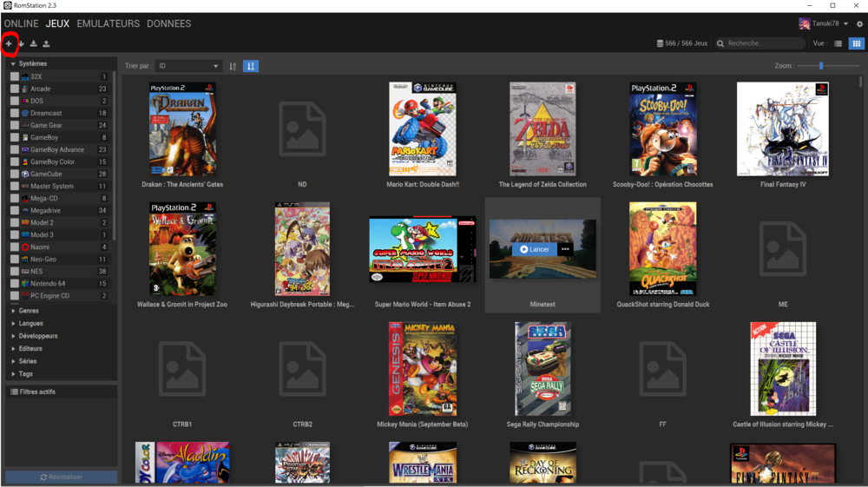Launch Minetest with the Lancer button
868x487 pixels.
point(535,249)
